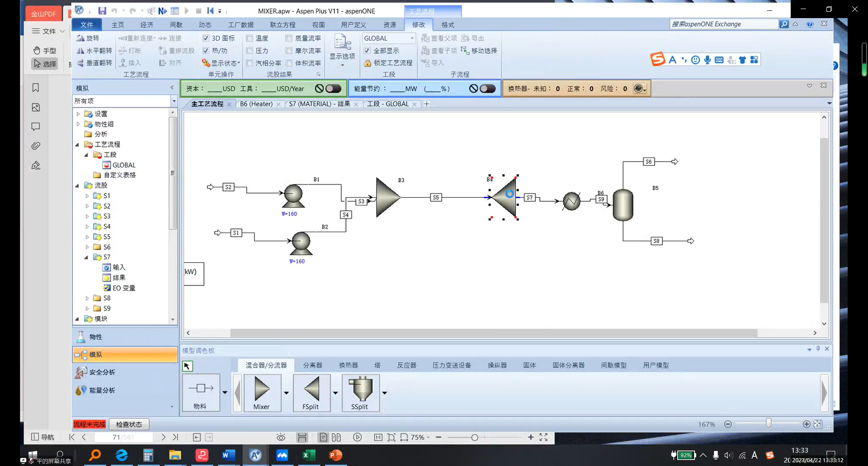Click the 检查状态 button
Screen dimensions: 868x466
pyautogui.click(x=129, y=424)
